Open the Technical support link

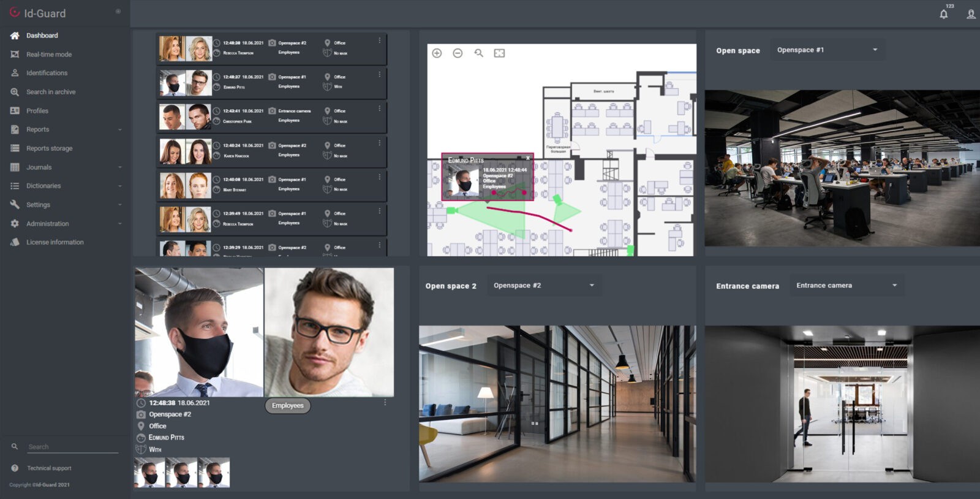point(49,468)
